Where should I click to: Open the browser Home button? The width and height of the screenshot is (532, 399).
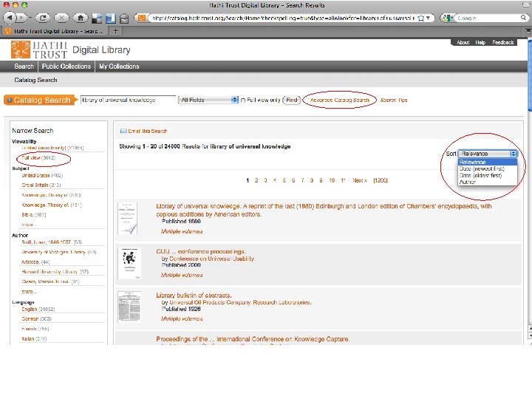[x=81, y=18]
